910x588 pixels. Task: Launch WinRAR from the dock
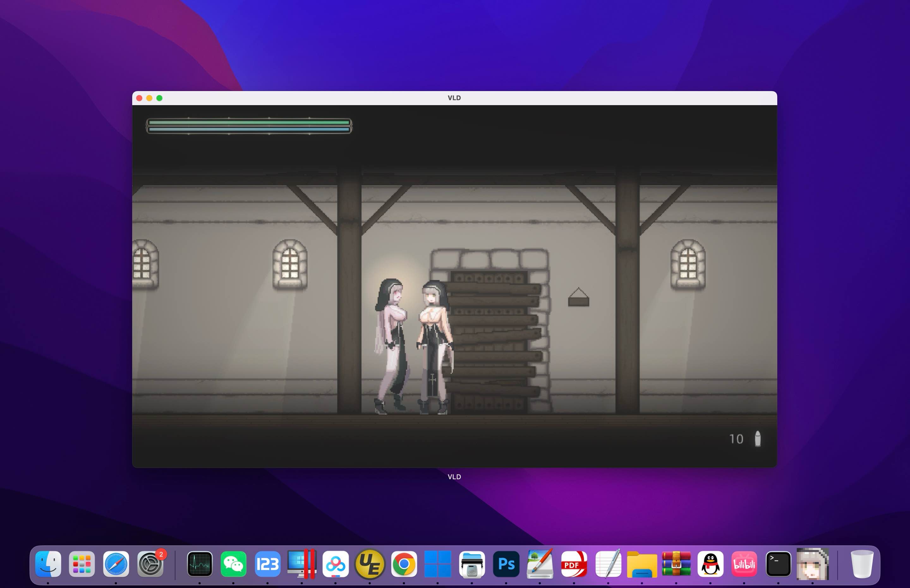tap(676, 564)
